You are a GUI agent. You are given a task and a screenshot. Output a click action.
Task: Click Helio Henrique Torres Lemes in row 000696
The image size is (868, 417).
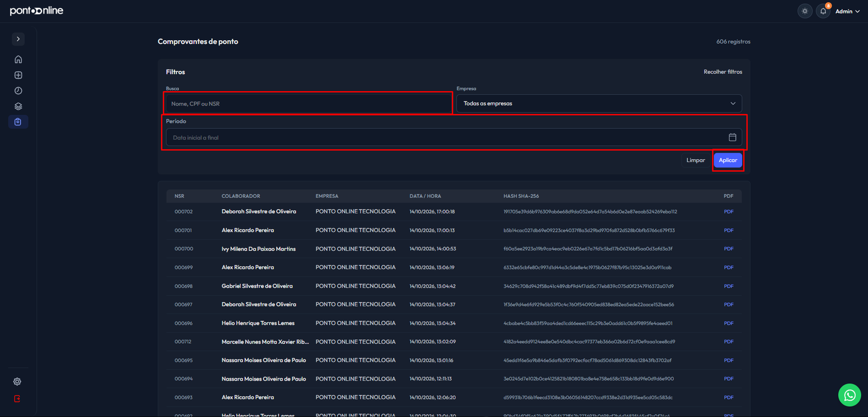[258, 323]
